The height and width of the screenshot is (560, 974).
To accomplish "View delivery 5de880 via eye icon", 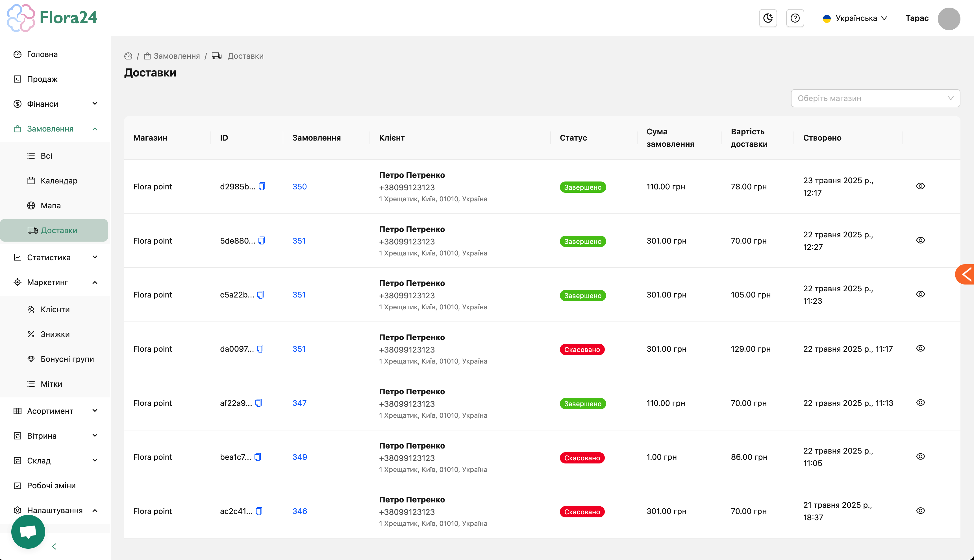I will (x=921, y=240).
